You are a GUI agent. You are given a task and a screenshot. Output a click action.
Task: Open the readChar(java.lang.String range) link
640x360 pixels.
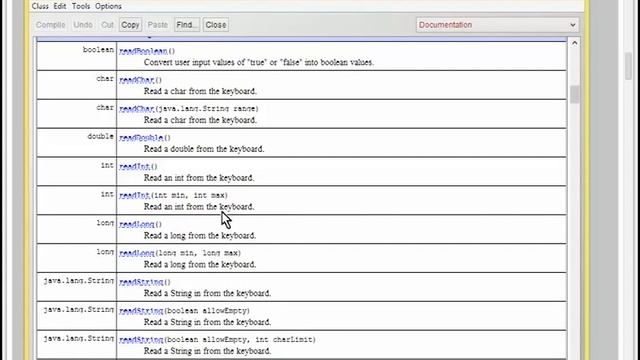click(137, 109)
